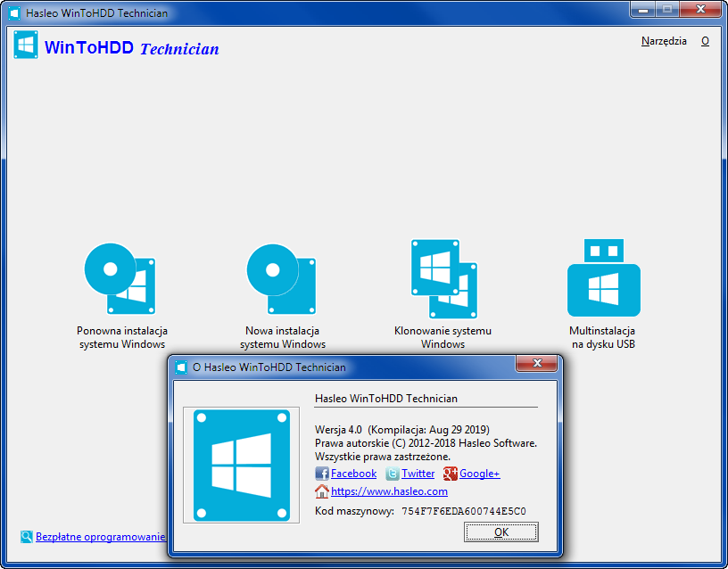Screen dimensions: 728x569
Task: Click the Wersja 4.0 version text
Action: point(402,430)
